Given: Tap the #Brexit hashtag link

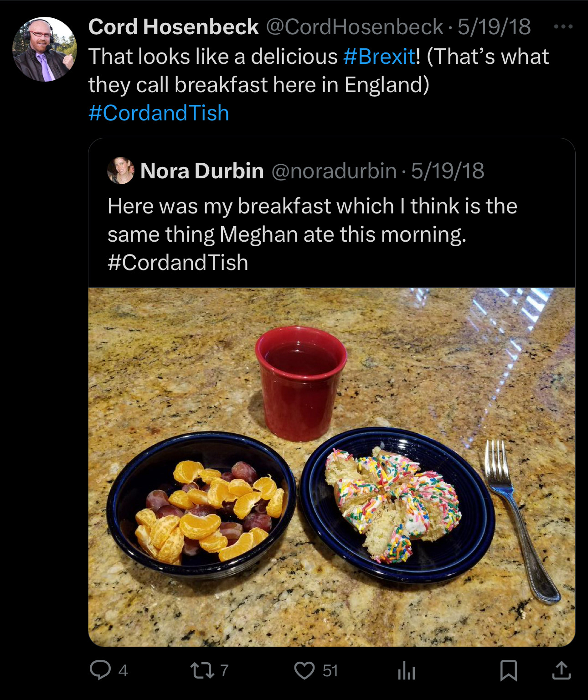Looking at the screenshot, I should click(x=379, y=57).
